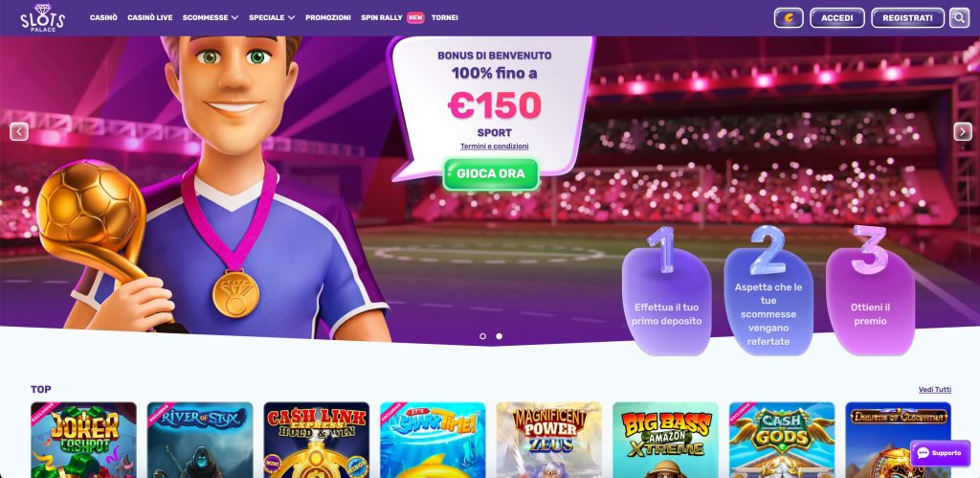Expand the Scommesse dropdown menu
The width and height of the screenshot is (980, 478).
click(x=211, y=17)
